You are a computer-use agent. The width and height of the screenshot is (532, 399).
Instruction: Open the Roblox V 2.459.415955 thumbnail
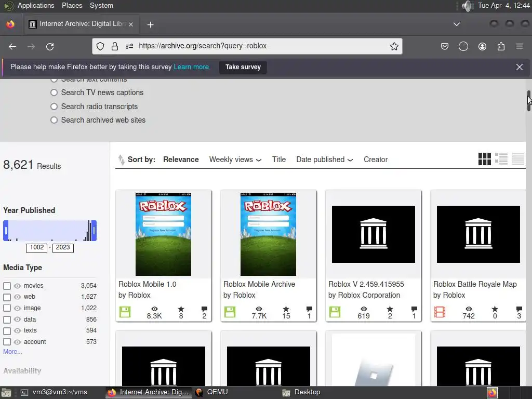[x=373, y=234]
